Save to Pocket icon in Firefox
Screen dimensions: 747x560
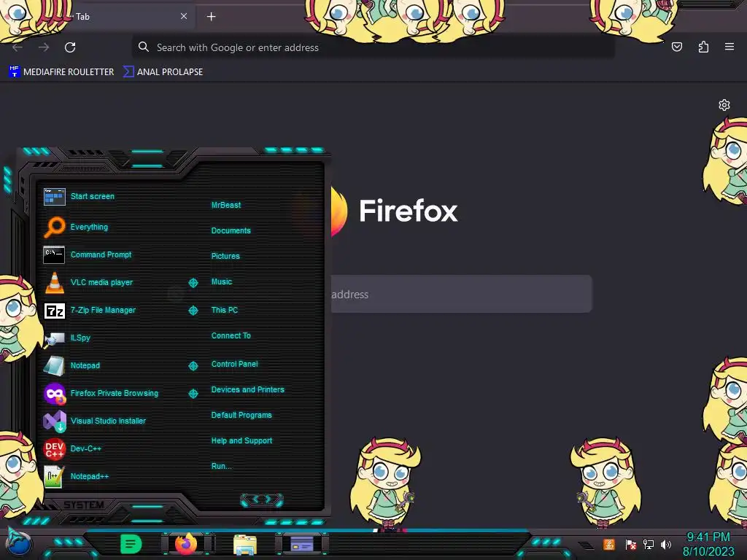point(677,47)
